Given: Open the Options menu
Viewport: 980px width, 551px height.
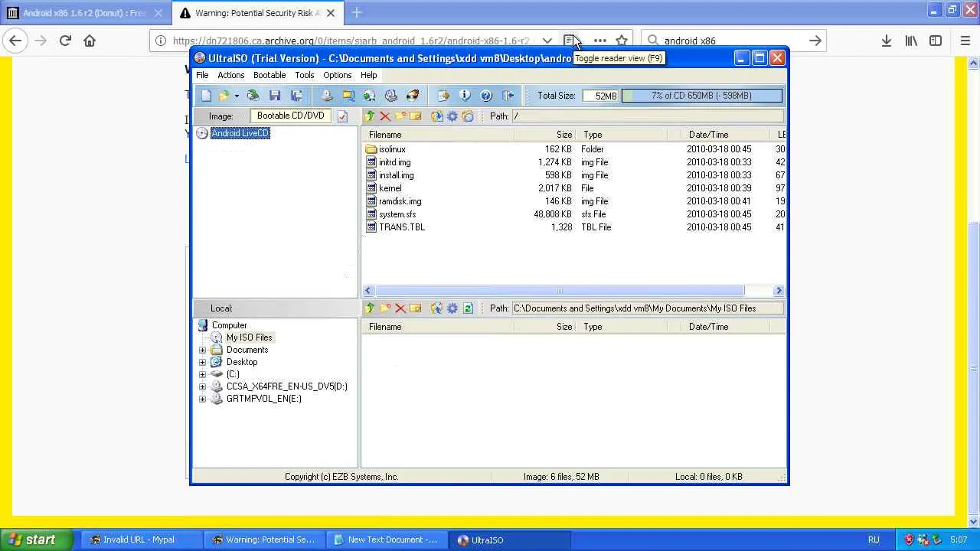Looking at the screenshot, I should click(x=337, y=75).
